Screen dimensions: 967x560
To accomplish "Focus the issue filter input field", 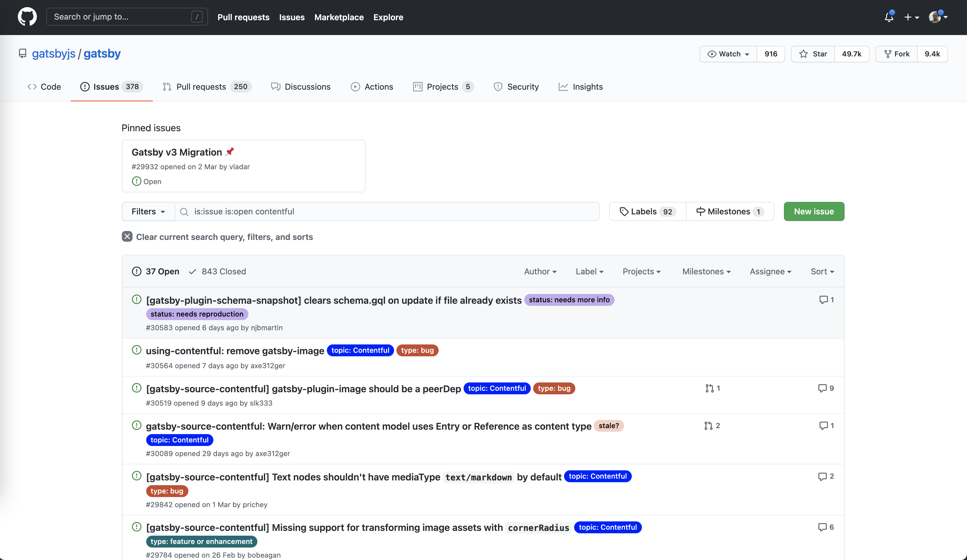I will [387, 212].
